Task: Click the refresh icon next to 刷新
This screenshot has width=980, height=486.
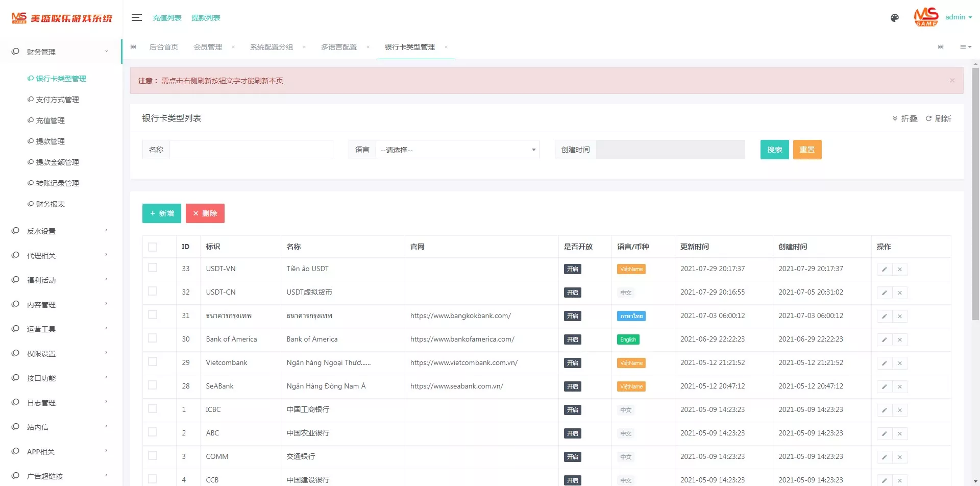Action: 929,118
